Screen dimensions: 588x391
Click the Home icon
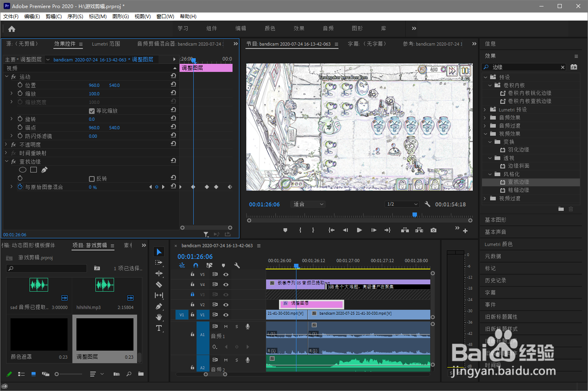tap(12, 29)
